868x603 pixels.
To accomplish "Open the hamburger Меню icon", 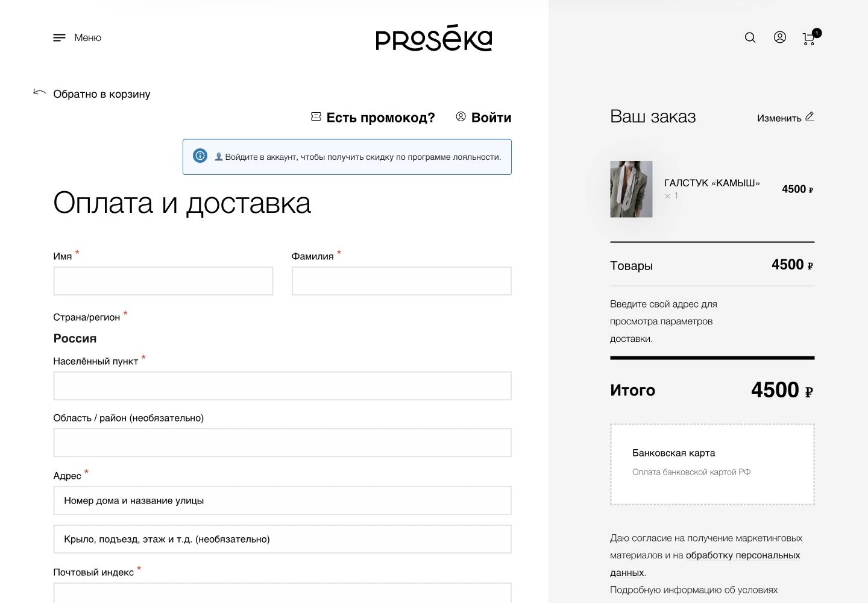I will pos(59,38).
